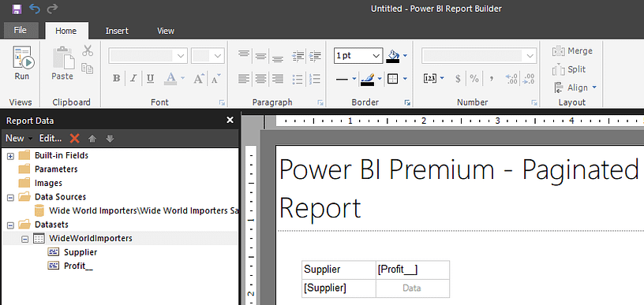This screenshot has width=644, height=305.
Task: Click the fill color paint bucket
Action: (393, 56)
